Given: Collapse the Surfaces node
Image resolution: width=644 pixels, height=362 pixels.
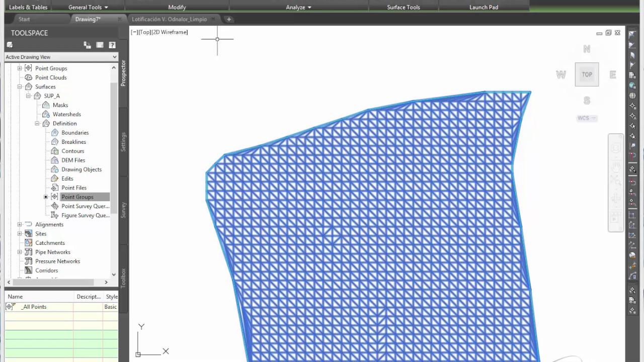Looking at the screenshot, I should tap(20, 86).
